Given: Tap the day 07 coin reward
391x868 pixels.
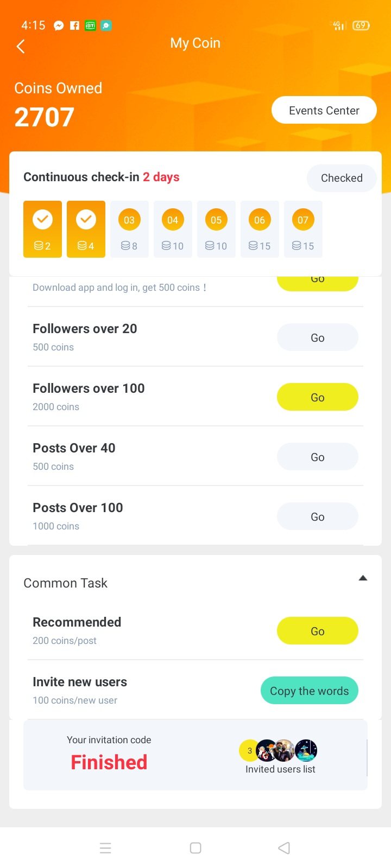Looking at the screenshot, I should [x=303, y=229].
